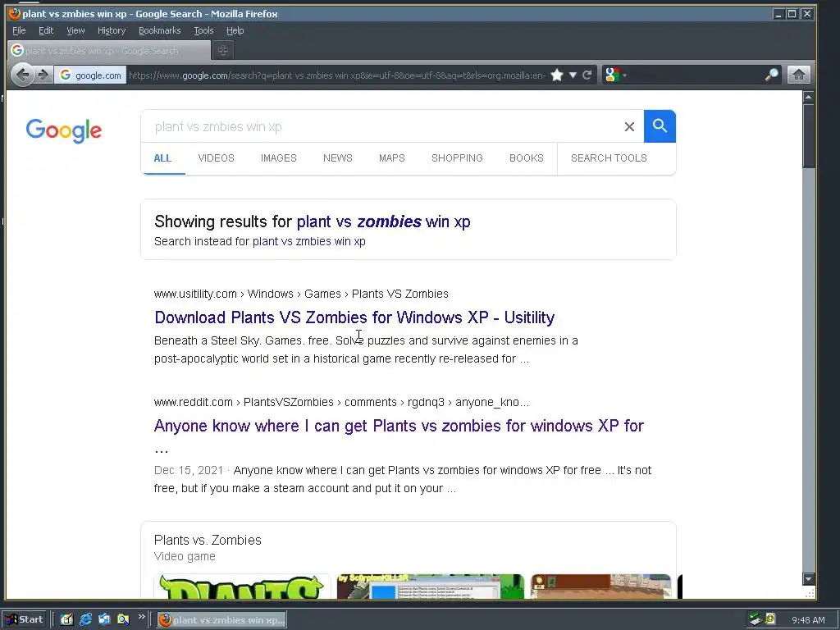The width and height of the screenshot is (840, 630).
Task: Select the Firefox taskbar button
Action: point(221,620)
